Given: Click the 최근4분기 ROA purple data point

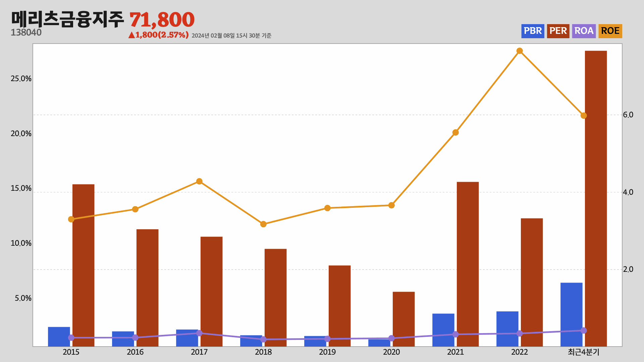Looking at the screenshot, I should click(x=584, y=330).
